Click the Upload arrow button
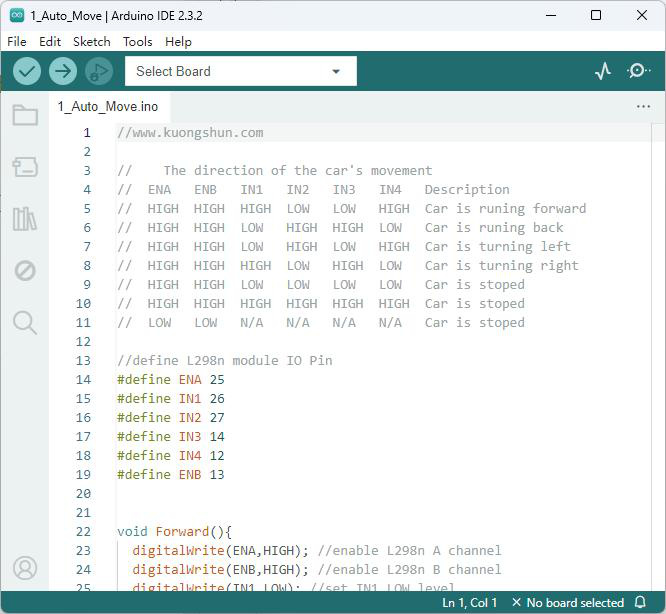666x614 pixels. (x=63, y=71)
